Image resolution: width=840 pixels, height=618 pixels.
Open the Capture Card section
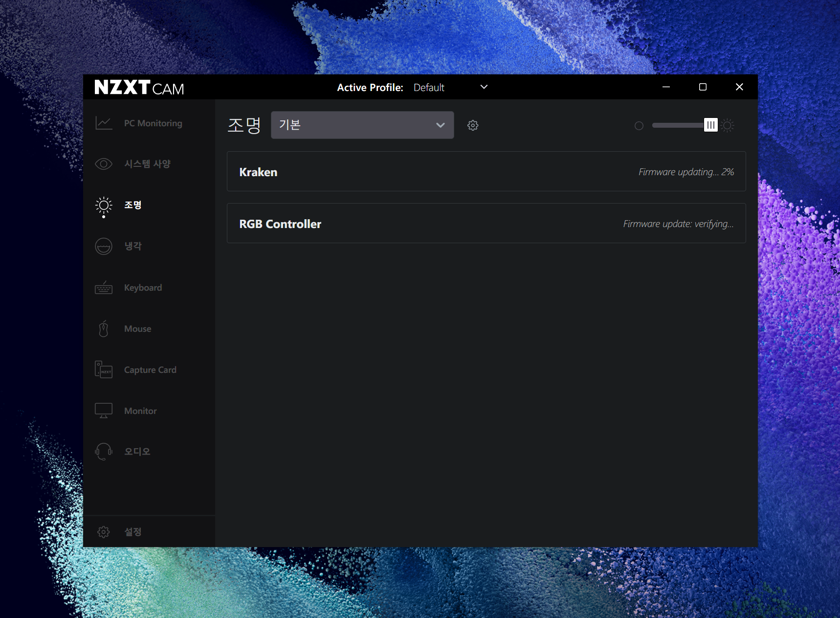pos(149,369)
